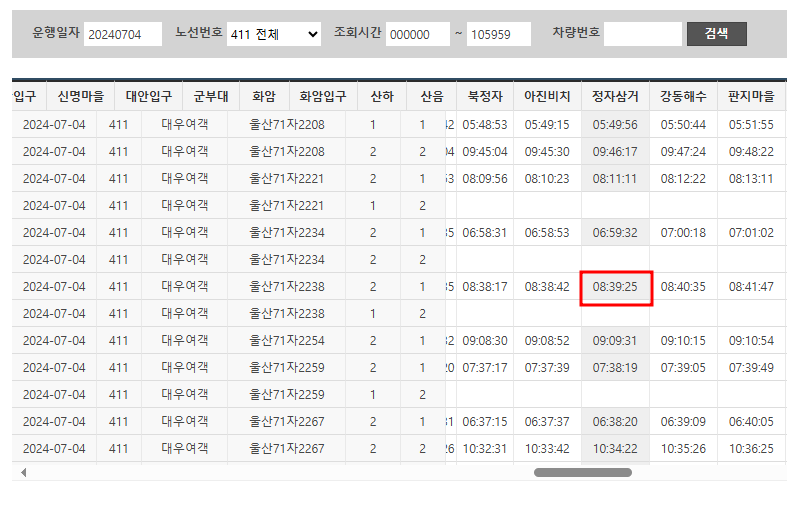
Task: Click the 아진비치 column header
Action: click(547, 97)
